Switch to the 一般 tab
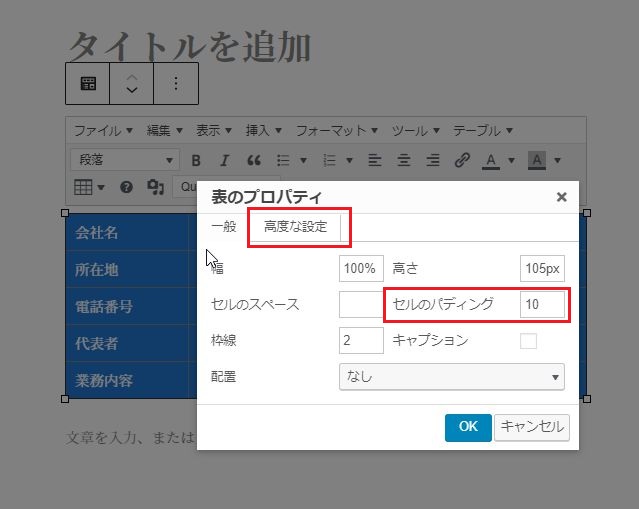The image size is (639, 509). click(224, 227)
